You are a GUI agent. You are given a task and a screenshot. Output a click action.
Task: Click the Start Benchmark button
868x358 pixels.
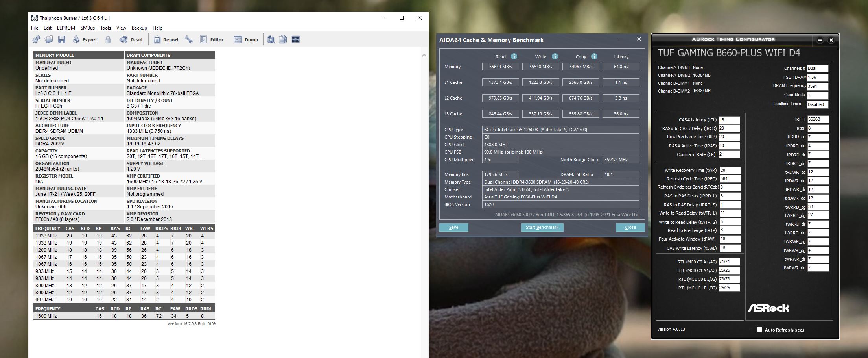pos(542,227)
